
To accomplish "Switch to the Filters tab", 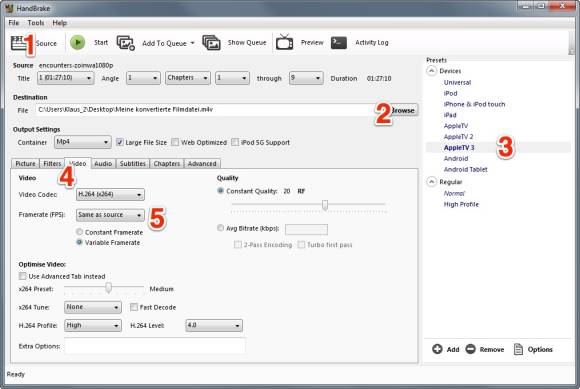I will 52,163.
